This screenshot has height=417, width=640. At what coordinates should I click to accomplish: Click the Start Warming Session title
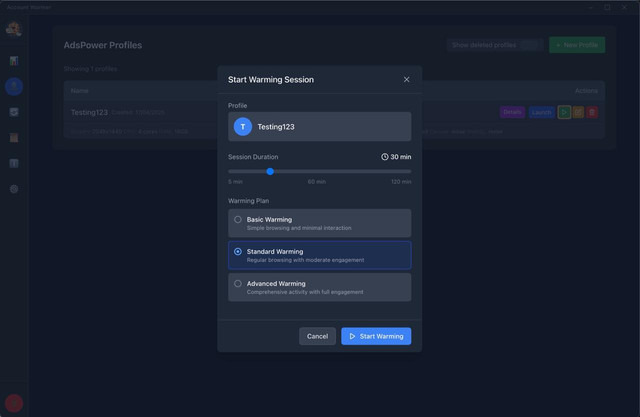pos(271,80)
